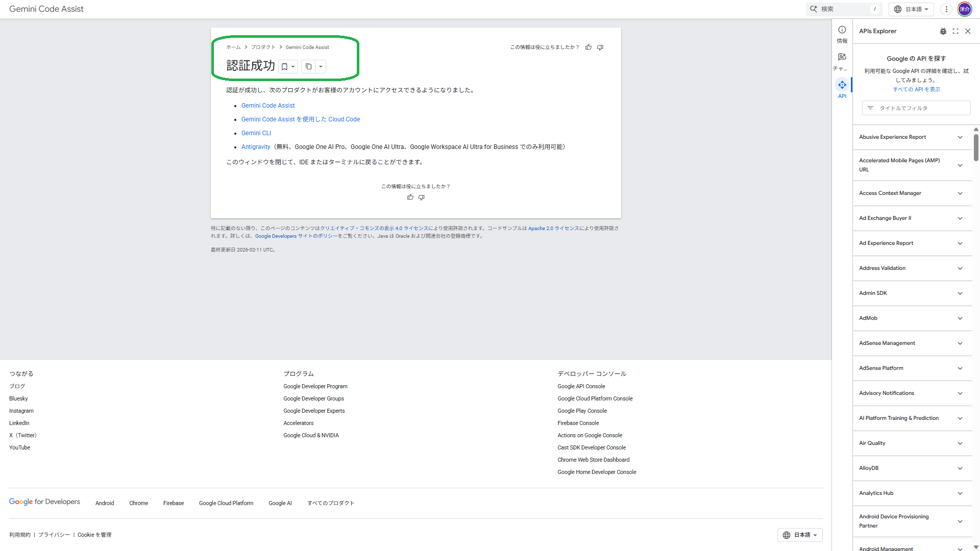Screen dimensions: 980x551
Task: Click the タイトルでフィルタ filter field
Action: click(916, 108)
